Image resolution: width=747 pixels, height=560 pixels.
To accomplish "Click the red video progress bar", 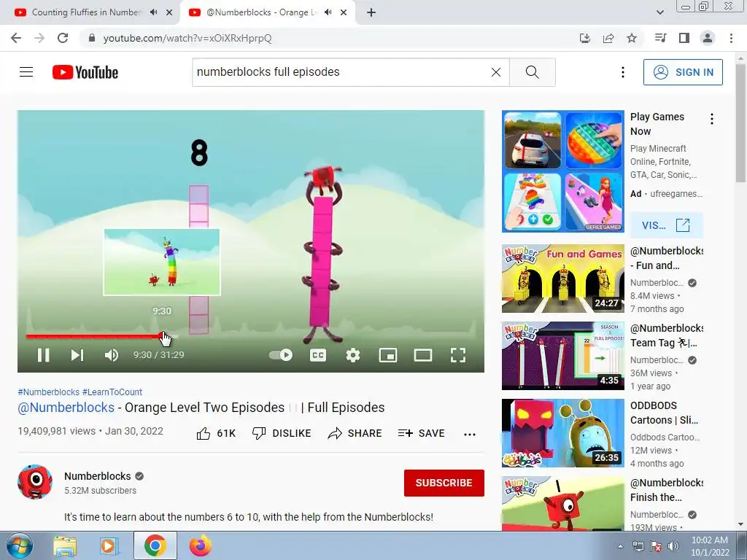I will pyautogui.click(x=94, y=336).
